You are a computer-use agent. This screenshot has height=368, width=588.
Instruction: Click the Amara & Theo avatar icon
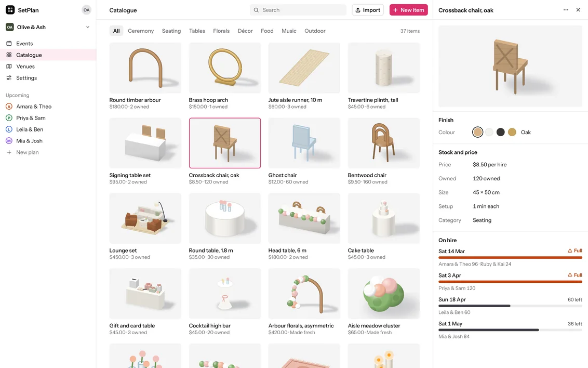(x=9, y=107)
